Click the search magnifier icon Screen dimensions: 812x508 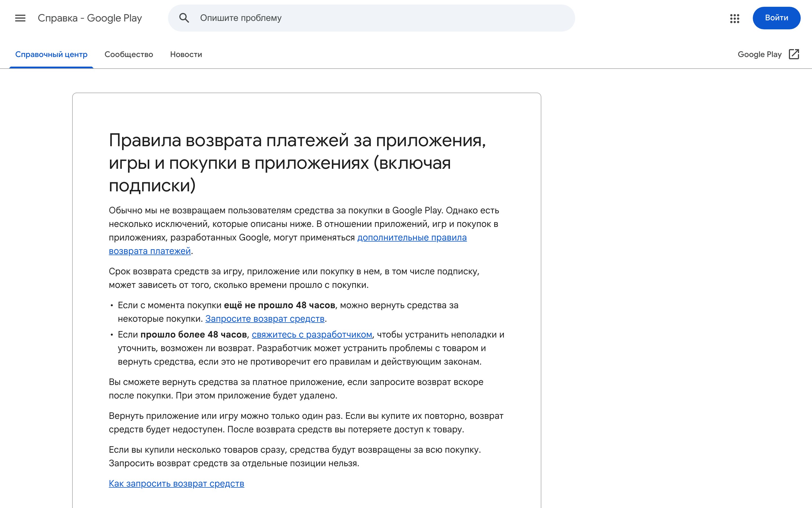click(x=184, y=18)
